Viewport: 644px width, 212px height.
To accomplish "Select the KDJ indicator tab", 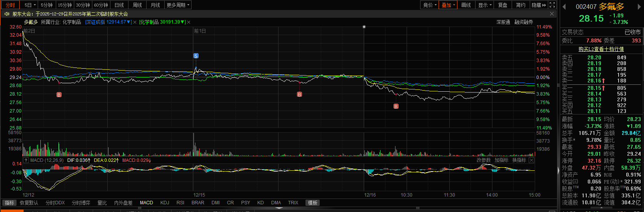I will 165,203.
